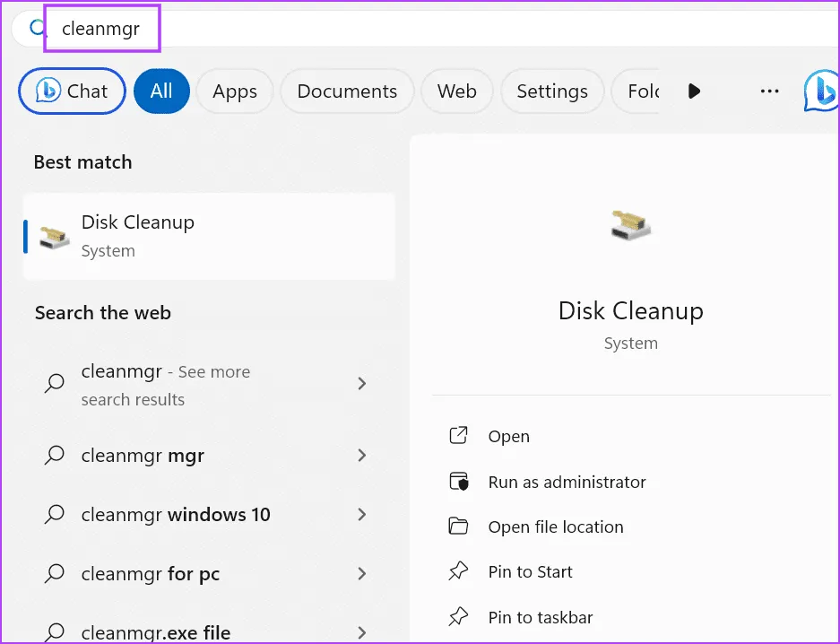Open the three-dot more options menu
The height and width of the screenshot is (644, 840).
pos(769,91)
